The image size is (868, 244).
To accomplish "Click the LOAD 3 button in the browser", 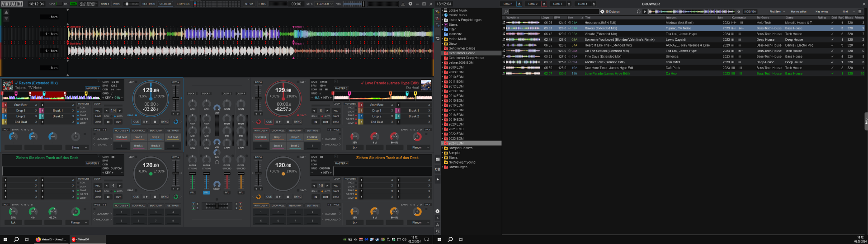I will (557, 4).
